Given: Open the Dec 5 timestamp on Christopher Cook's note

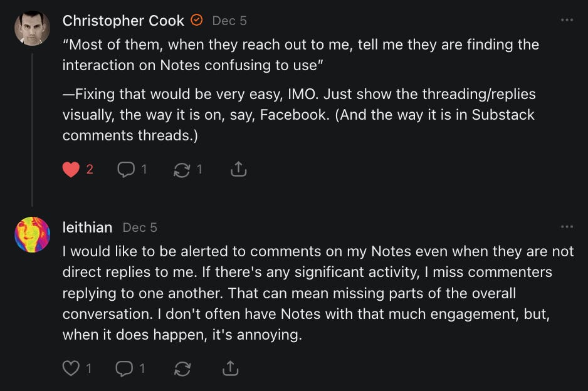Looking at the screenshot, I should 229,21.
